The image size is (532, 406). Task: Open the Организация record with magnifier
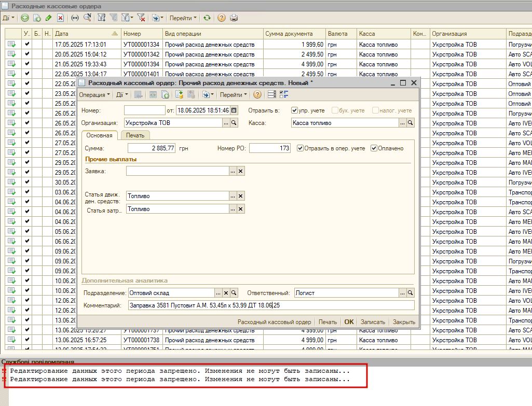234,123
